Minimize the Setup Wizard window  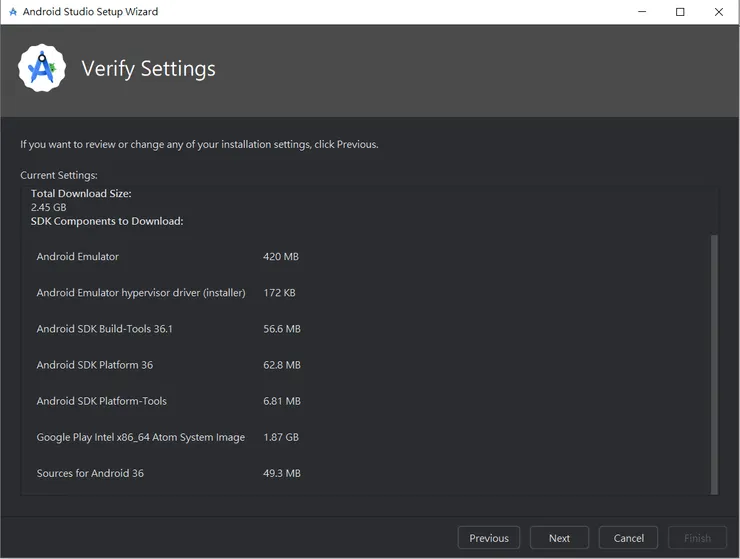click(642, 12)
